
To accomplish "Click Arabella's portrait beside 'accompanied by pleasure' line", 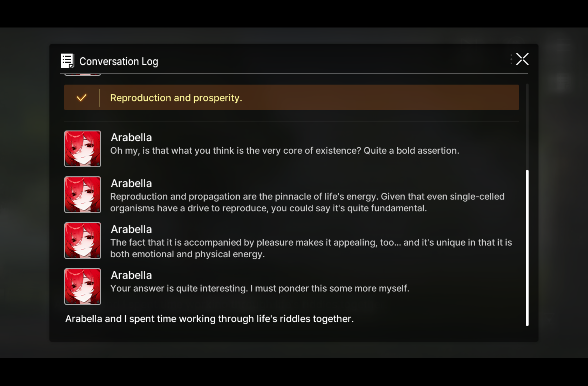I will pyautogui.click(x=83, y=241).
